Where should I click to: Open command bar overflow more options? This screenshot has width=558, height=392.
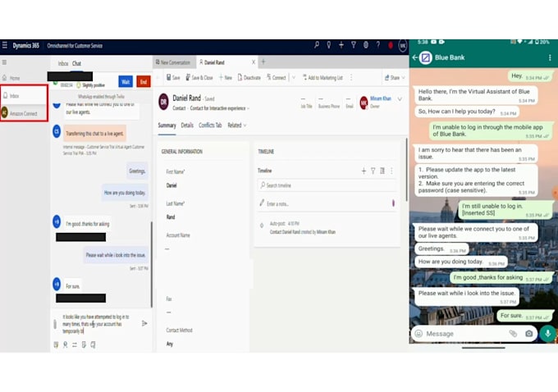351,78
